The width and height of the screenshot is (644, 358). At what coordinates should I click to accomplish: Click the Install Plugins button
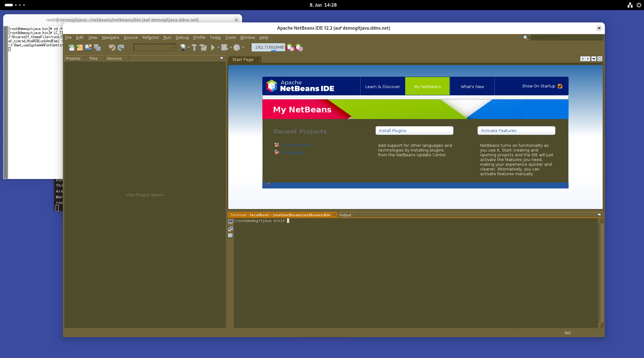tap(414, 131)
